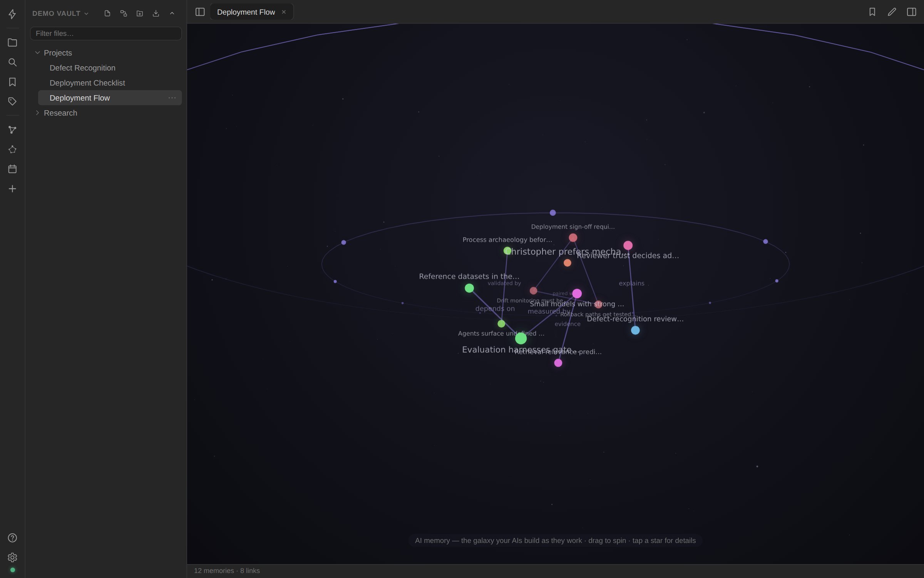Bookmark the current note top-right icon

(872, 12)
